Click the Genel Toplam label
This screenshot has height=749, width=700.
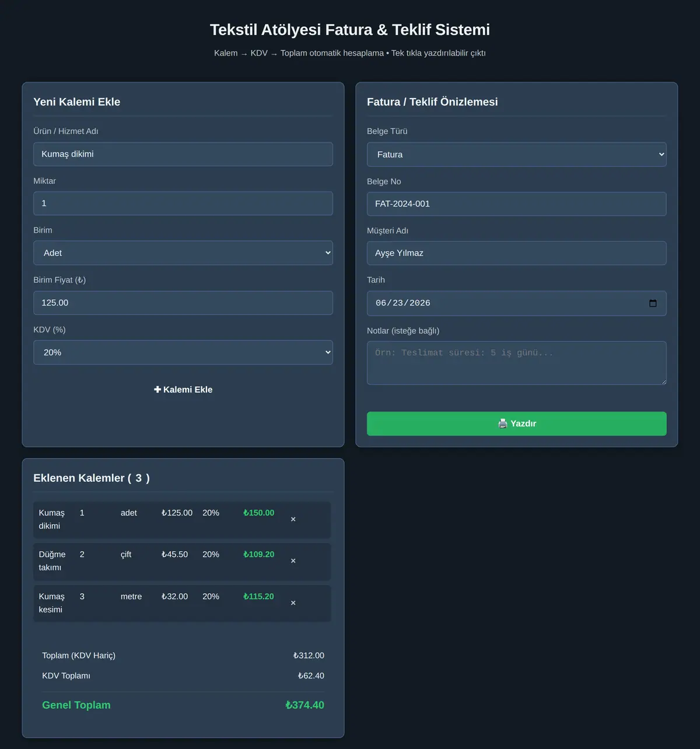[x=76, y=705]
